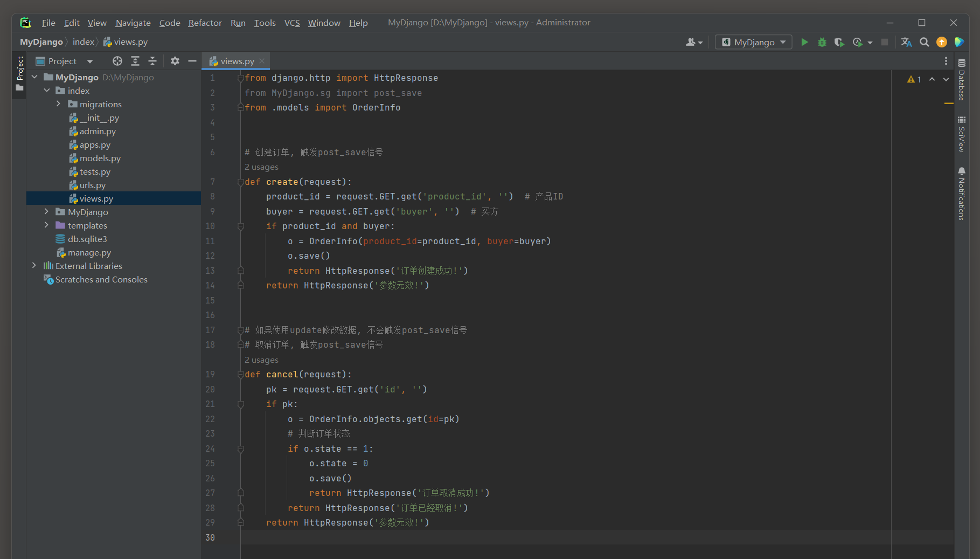Viewport: 980px width, 559px height.
Task: Open the VCS menu
Action: (x=292, y=23)
